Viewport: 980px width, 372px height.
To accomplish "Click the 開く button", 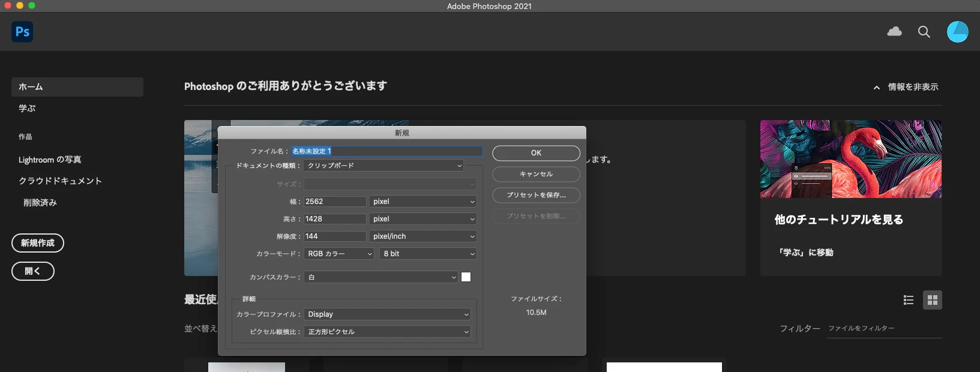I will coord(33,271).
